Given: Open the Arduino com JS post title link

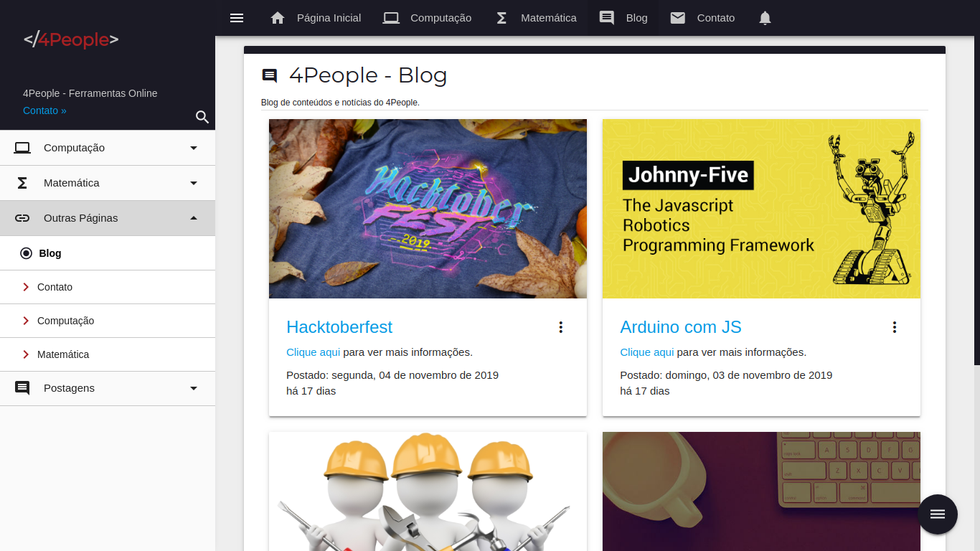Looking at the screenshot, I should coord(681,327).
